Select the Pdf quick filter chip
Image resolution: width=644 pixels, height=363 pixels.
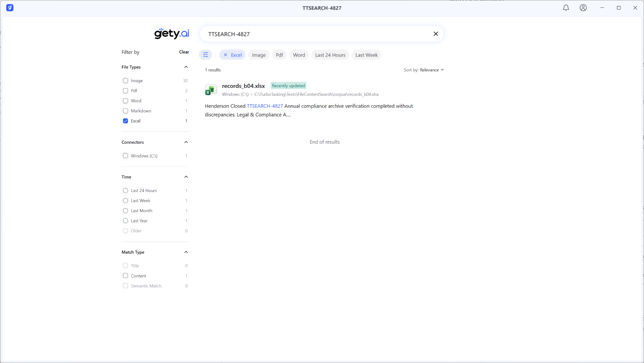click(x=279, y=55)
